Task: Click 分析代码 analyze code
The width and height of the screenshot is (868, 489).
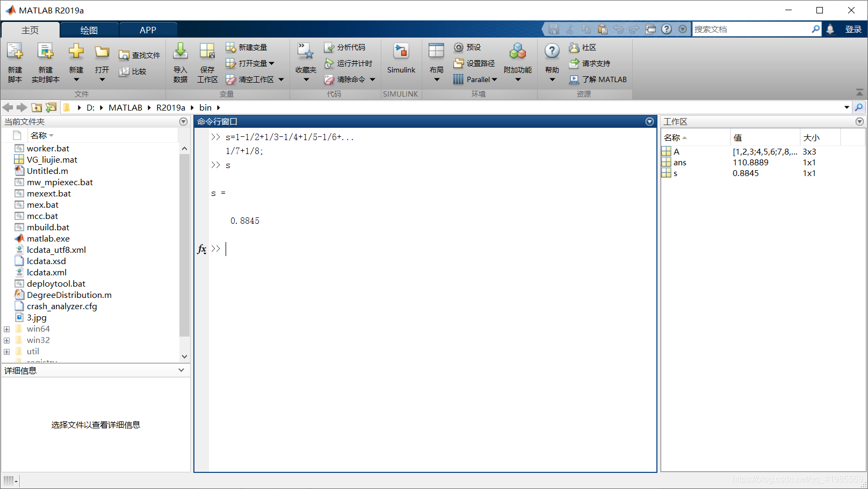Action: pyautogui.click(x=345, y=47)
